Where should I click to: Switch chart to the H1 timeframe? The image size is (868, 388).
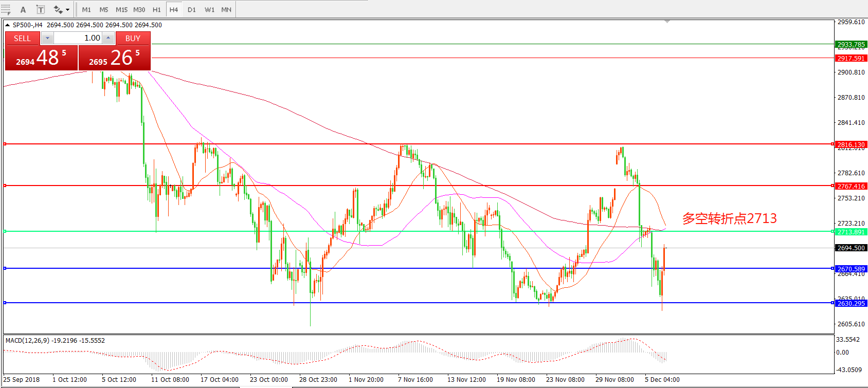[x=157, y=9]
